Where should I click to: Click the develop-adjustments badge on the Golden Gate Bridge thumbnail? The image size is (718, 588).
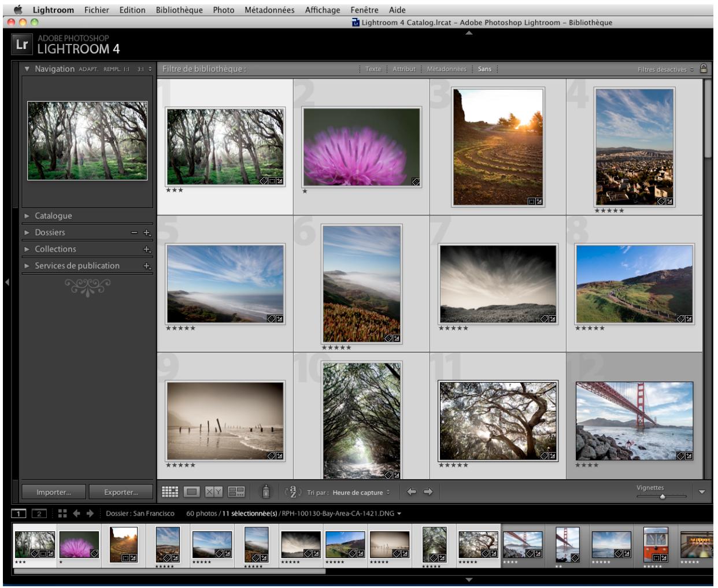pyautogui.click(x=689, y=456)
